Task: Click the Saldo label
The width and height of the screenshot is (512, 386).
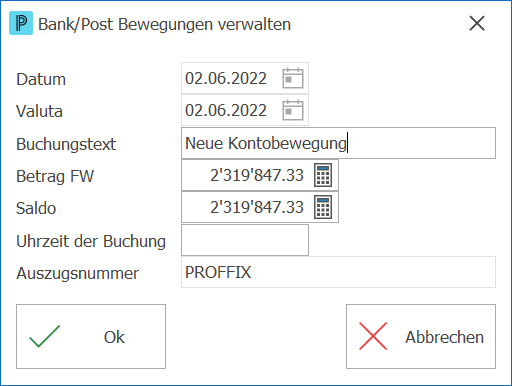Action: pyautogui.click(x=36, y=208)
